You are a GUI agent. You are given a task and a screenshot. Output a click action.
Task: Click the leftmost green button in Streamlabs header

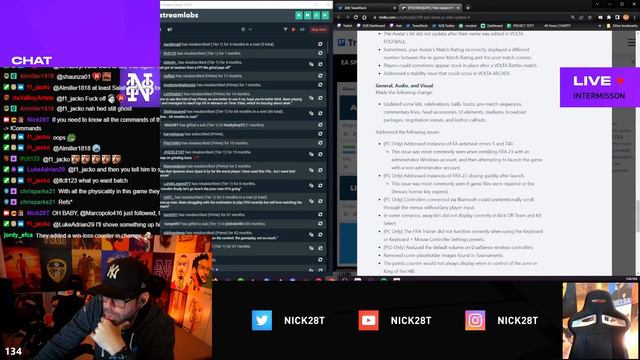coord(299,15)
